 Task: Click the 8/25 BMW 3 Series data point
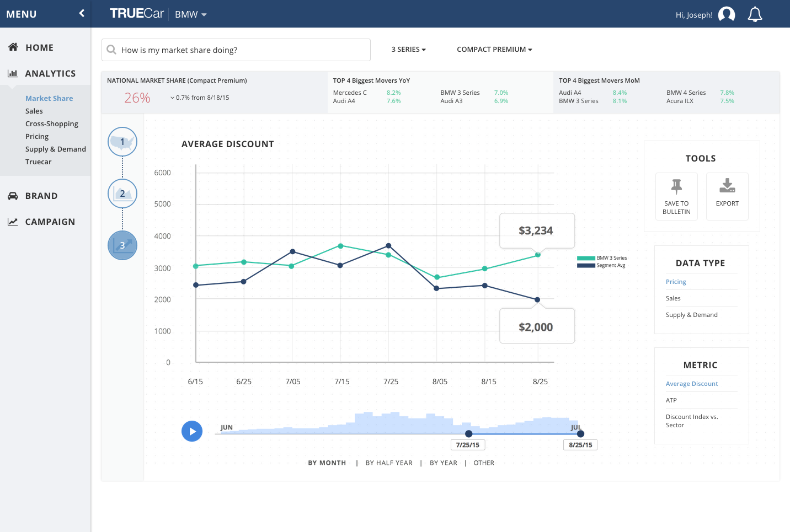click(538, 255)
